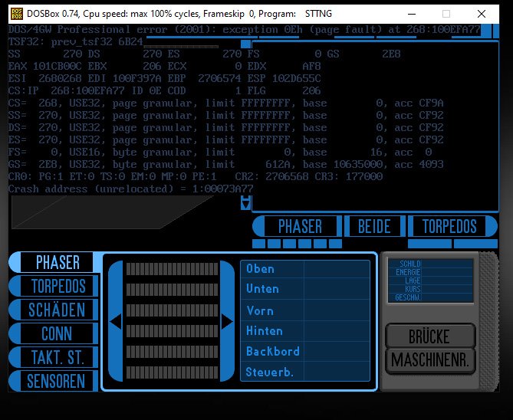Click the Crash address text line

131,189
